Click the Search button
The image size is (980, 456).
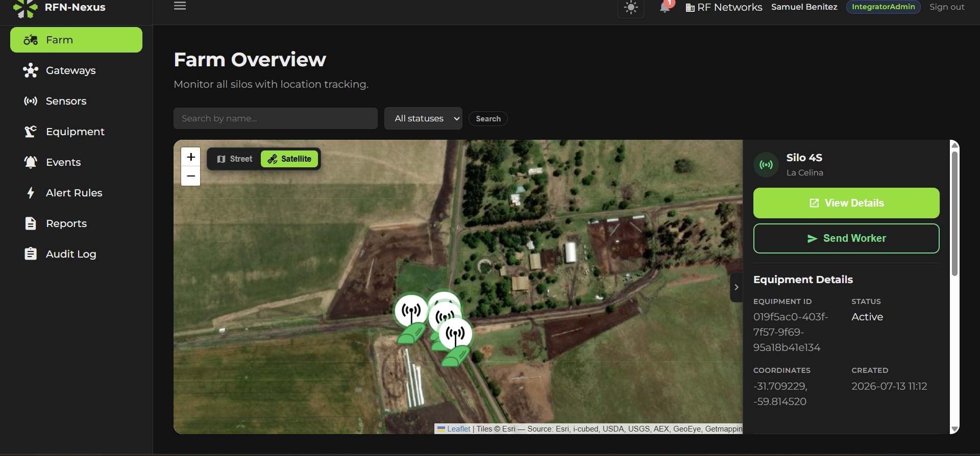pos(488,119)
